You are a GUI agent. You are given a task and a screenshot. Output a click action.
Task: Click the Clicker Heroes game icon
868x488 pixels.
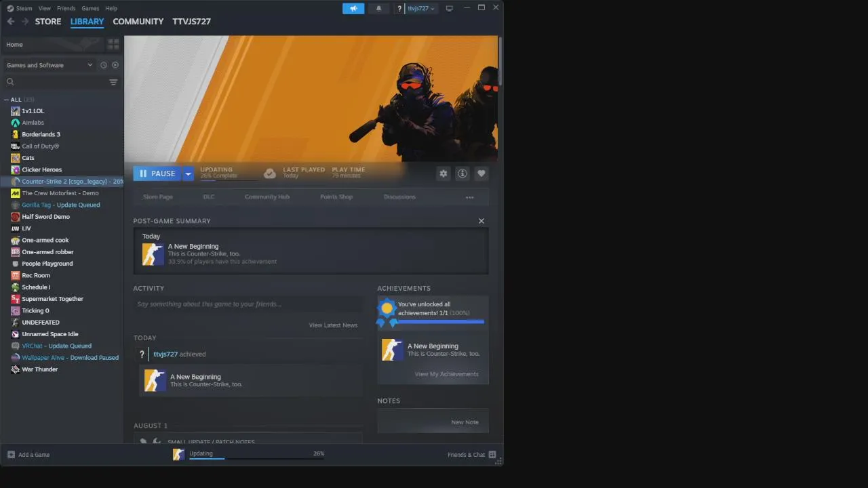click(15, 169)
